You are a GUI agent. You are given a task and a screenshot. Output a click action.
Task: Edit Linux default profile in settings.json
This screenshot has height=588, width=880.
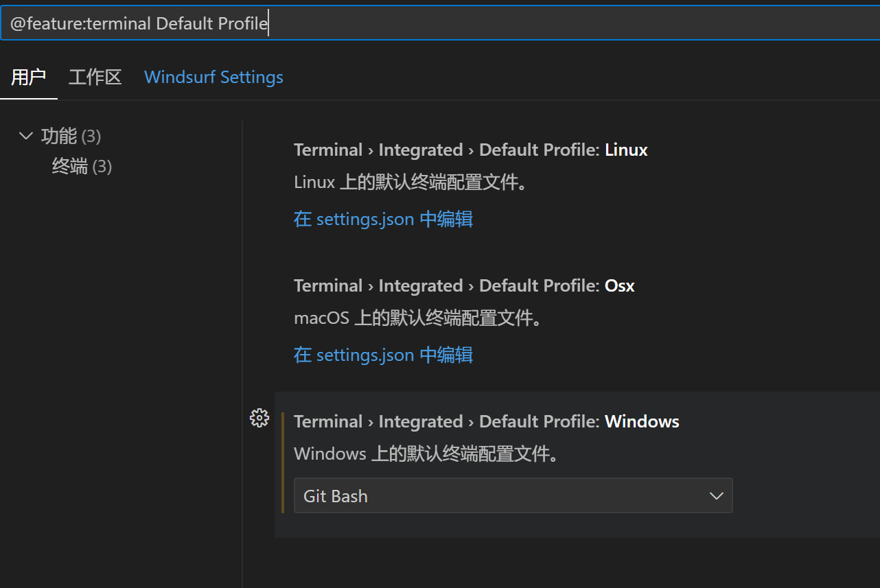tap(383, 219)
